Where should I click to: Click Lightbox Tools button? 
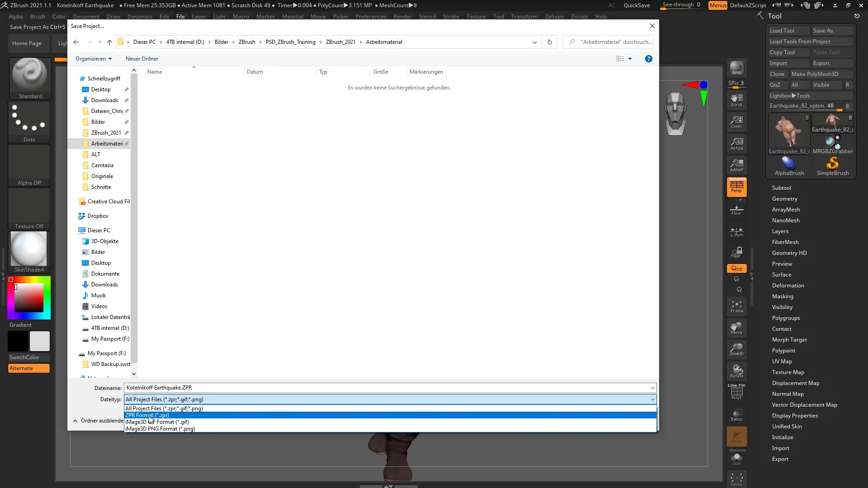click(811, 96)
